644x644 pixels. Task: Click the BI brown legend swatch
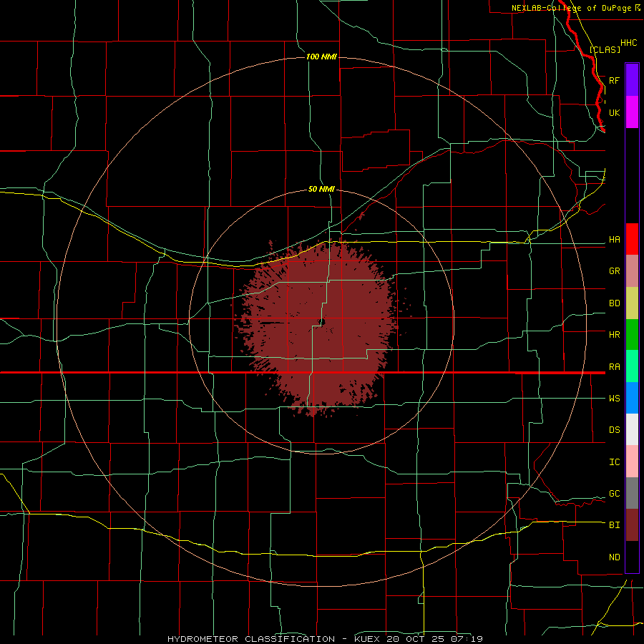click(632, 525)
